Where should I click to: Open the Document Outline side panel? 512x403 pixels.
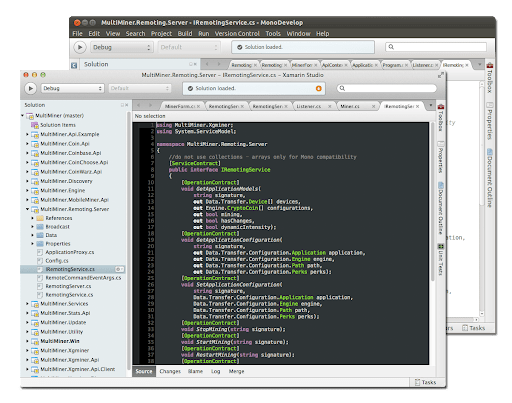point(441,208)
